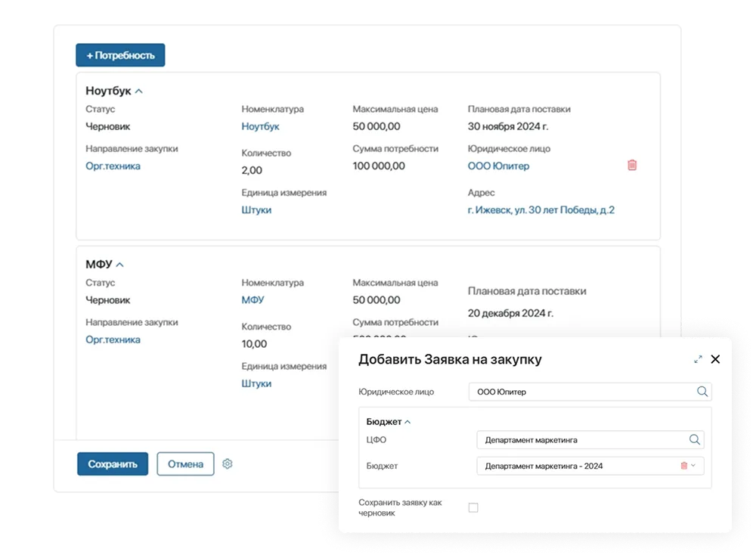The image size is (756, 558).
Task: Click the Сохранить button
Action: 113,463
